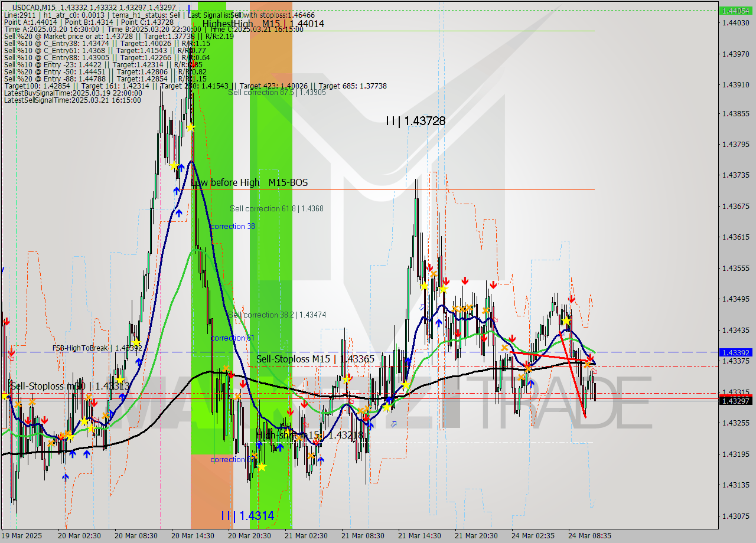Click a blue up-arrow buy signal marker
The image size is (756, 543).
coord(177,191)
